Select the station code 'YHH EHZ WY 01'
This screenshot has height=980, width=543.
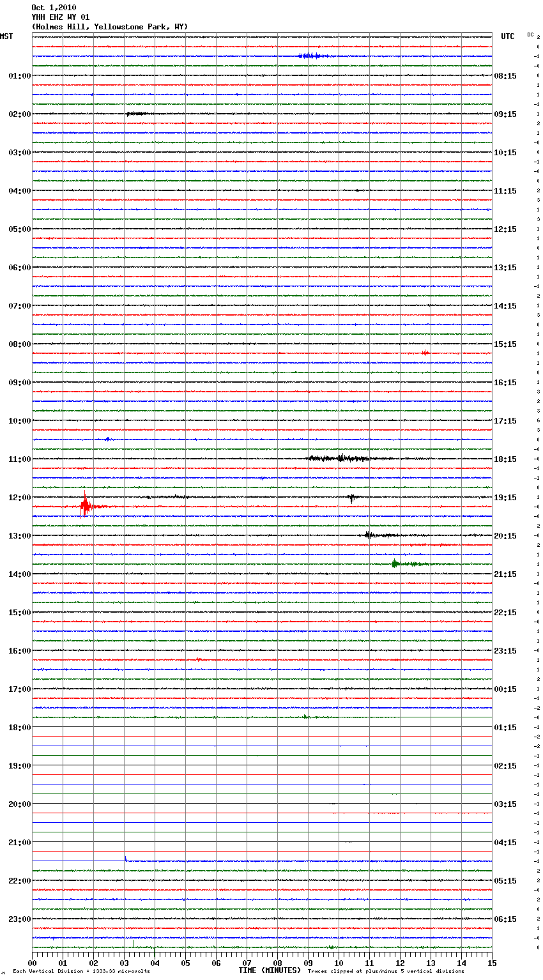61,17
